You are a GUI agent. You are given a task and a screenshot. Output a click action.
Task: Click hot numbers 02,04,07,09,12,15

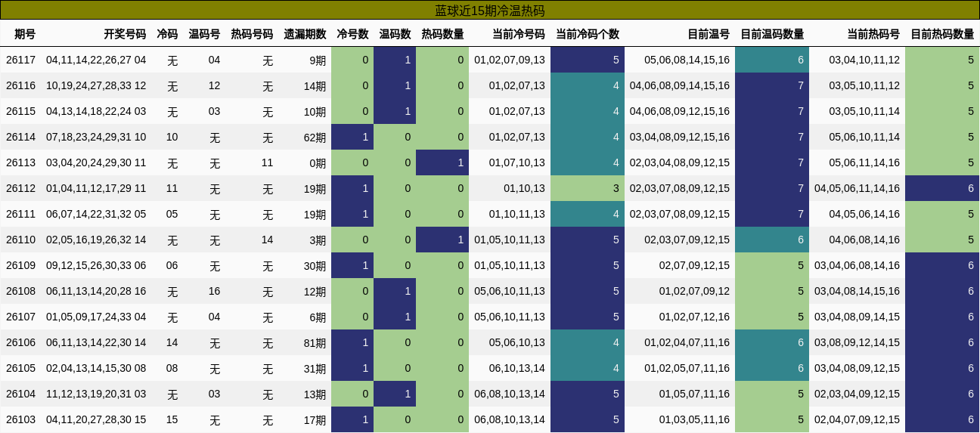tap(857, 419)
